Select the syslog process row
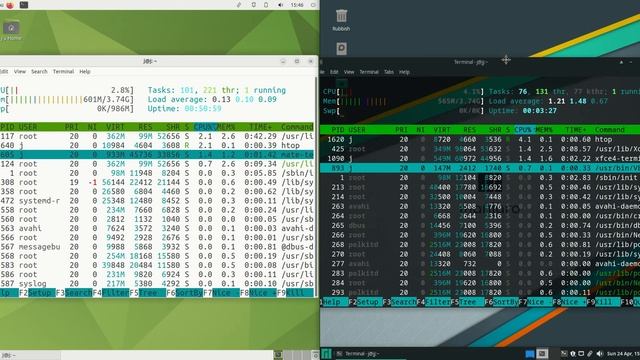 (x=157, y=284)
